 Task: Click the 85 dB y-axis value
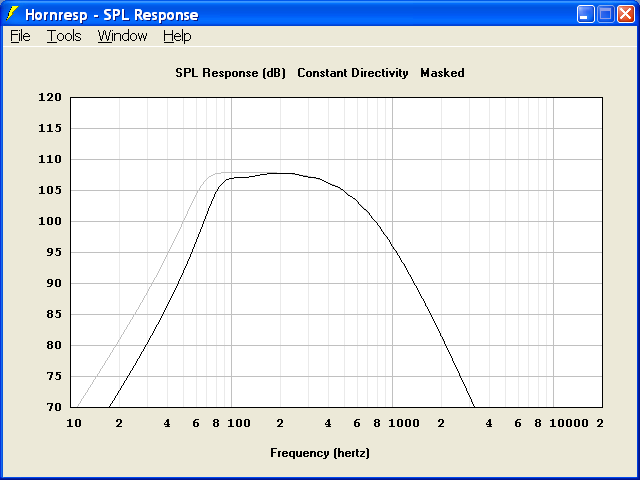pos(53,314)
